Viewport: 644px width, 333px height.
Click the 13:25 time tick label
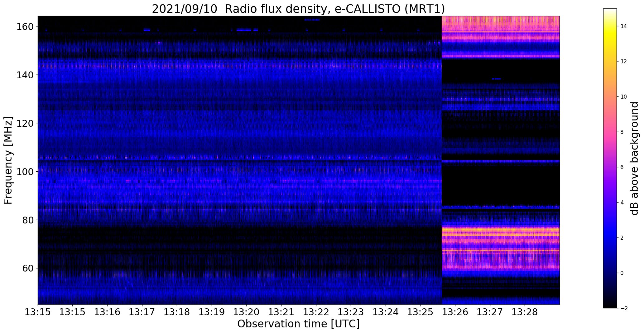coord(421,312)
